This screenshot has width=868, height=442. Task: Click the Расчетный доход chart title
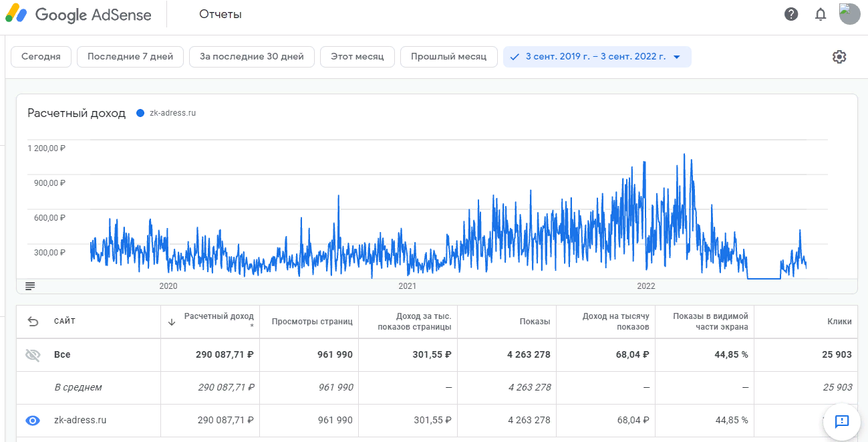tap(77, 113)
